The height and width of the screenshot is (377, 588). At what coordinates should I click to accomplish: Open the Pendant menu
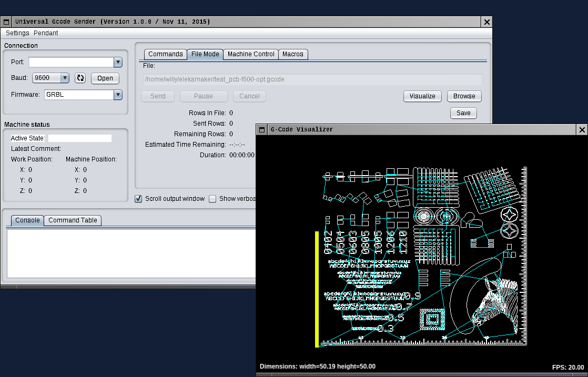46,33
